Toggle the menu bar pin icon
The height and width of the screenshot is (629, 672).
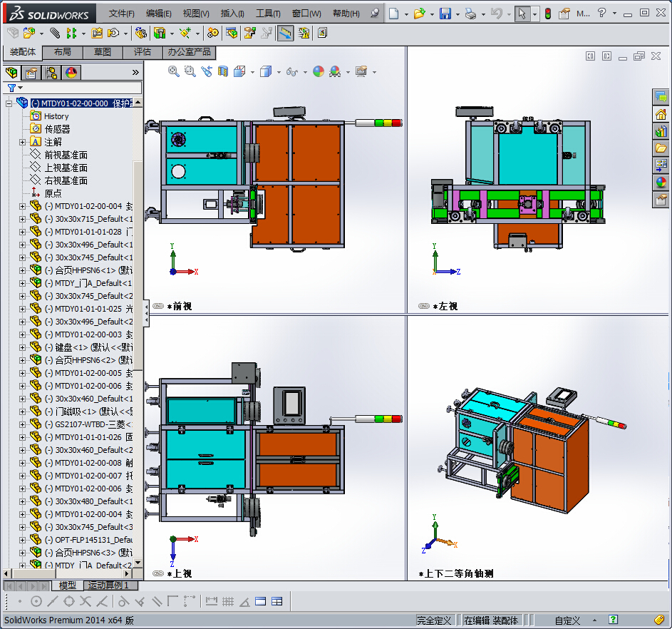click(375, 14)
